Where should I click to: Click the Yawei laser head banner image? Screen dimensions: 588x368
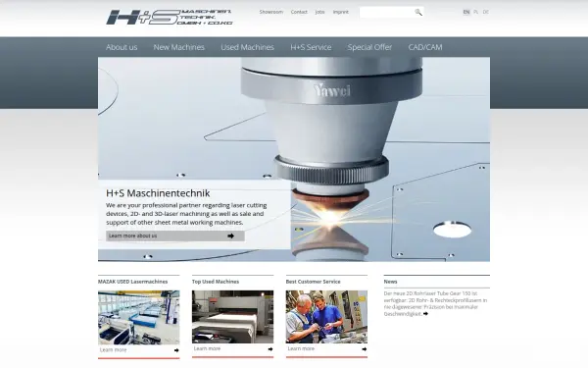pyautogui.click(x=294, y=159)
